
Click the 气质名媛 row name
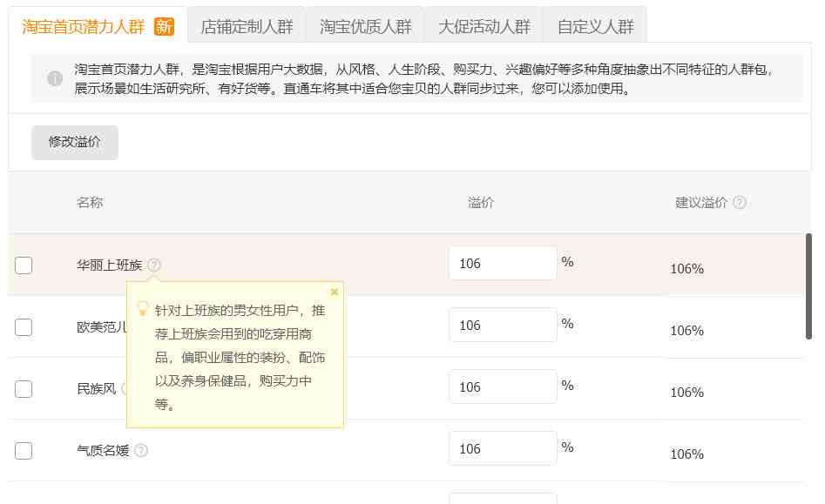pos(103,450)
